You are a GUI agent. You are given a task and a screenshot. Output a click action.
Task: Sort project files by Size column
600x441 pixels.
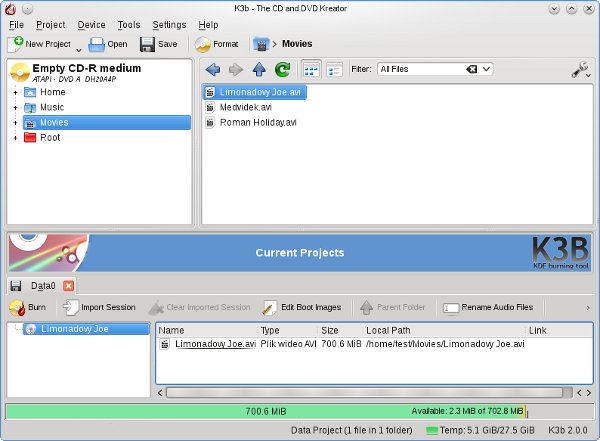click(x=341, y=330)
